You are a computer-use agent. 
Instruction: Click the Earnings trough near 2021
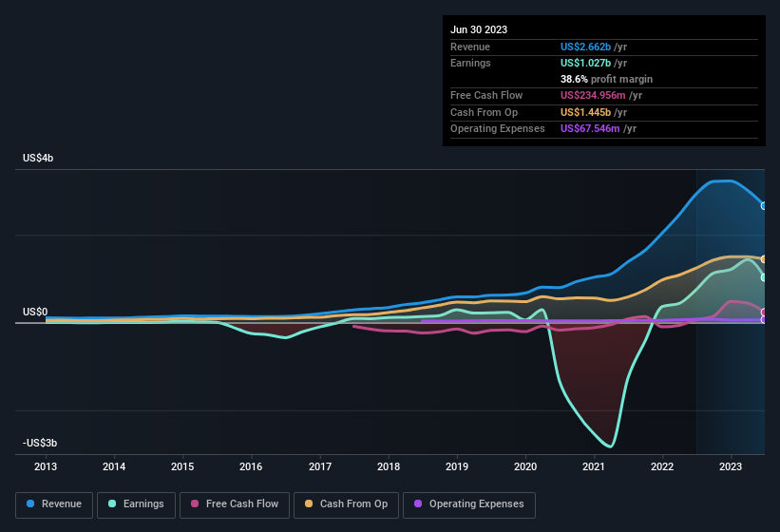(610, 446)
